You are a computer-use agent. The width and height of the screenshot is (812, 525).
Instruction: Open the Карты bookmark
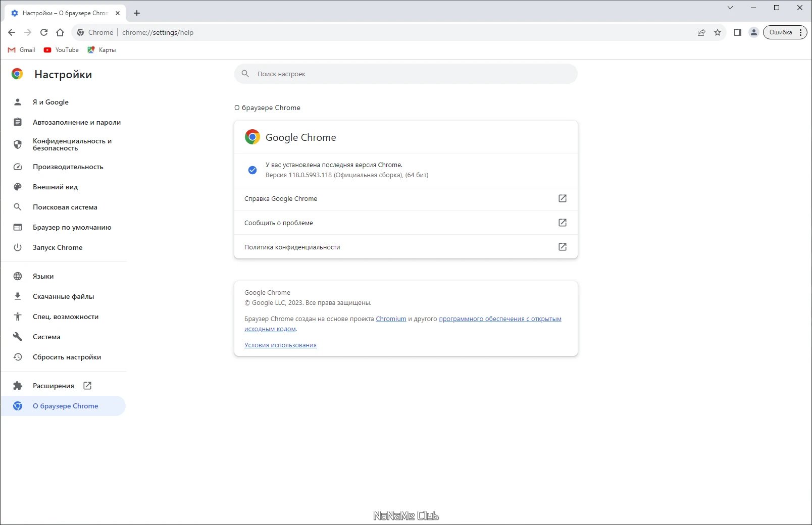pyautogui.click(x=101, y=50)
